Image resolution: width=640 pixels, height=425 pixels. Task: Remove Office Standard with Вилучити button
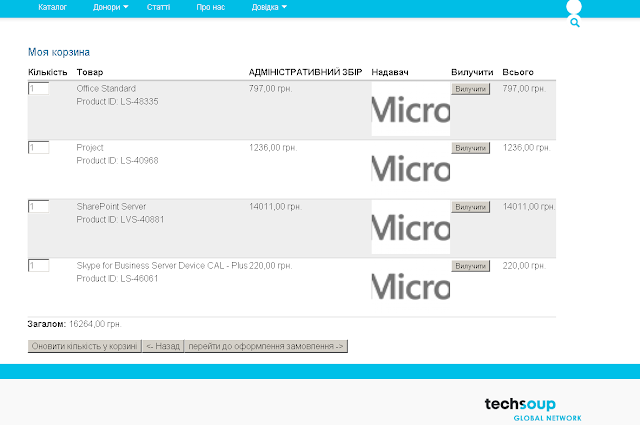pos(471,89)
